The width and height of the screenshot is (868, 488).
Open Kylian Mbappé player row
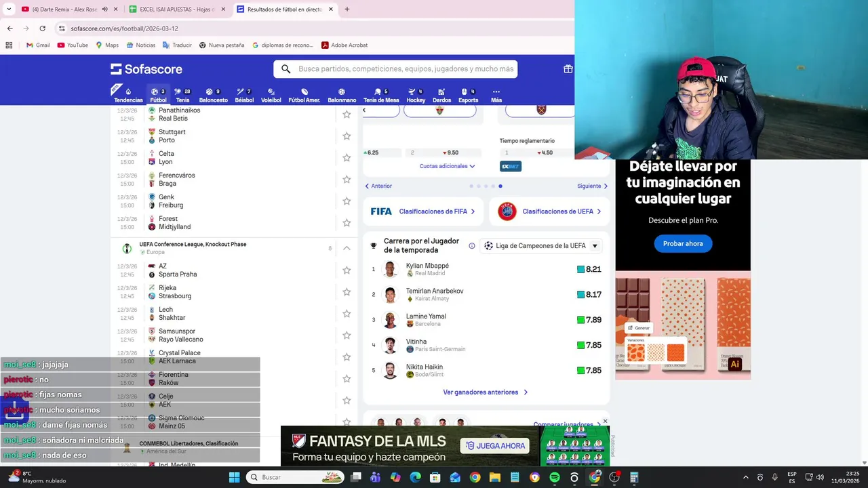[x=486, y=269]
